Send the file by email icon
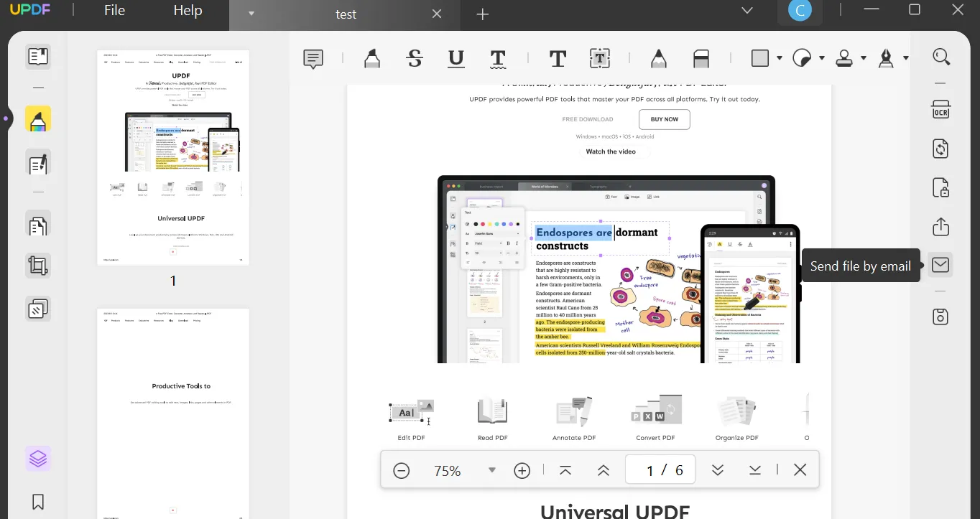This screenshot has width=980, height=519. pyautogui.click(x=940, y=265)
